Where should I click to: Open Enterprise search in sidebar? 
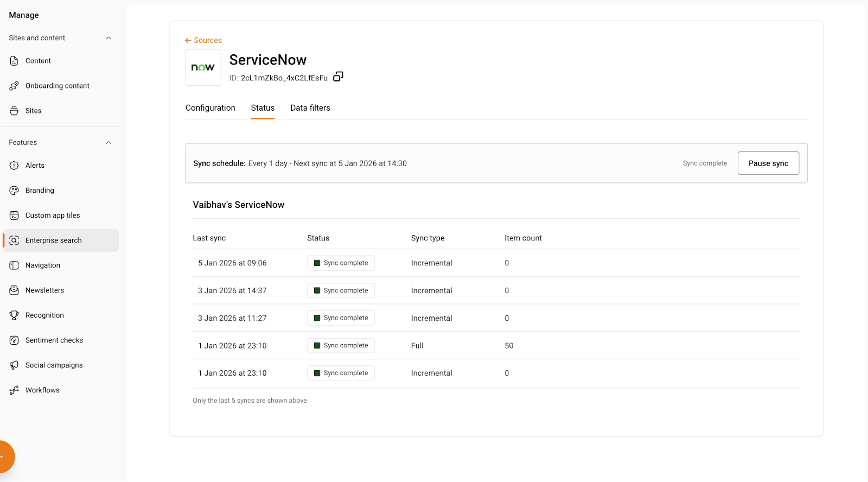tap(53, 240)
